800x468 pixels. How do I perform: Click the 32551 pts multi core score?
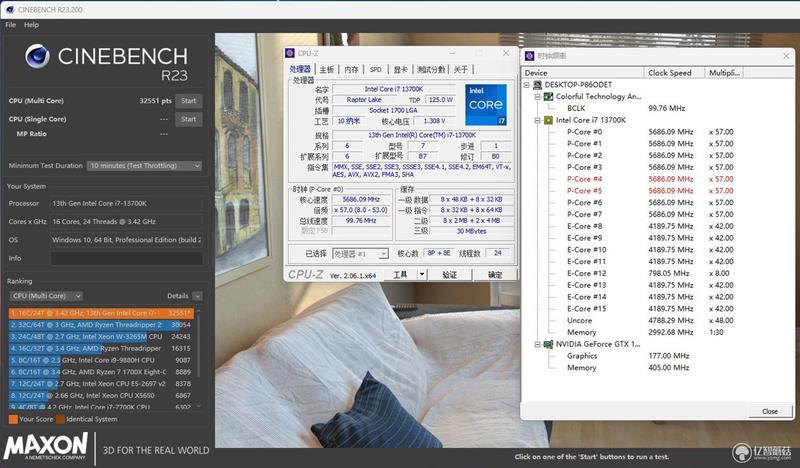click(155, 101)
